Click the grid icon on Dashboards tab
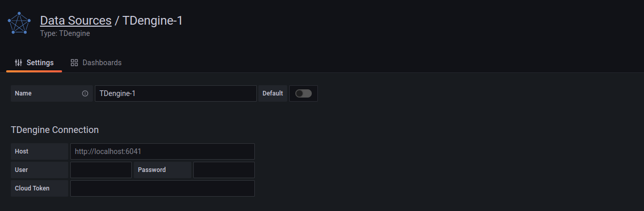This screenshot has height=211, width=644. coord(74,63)
